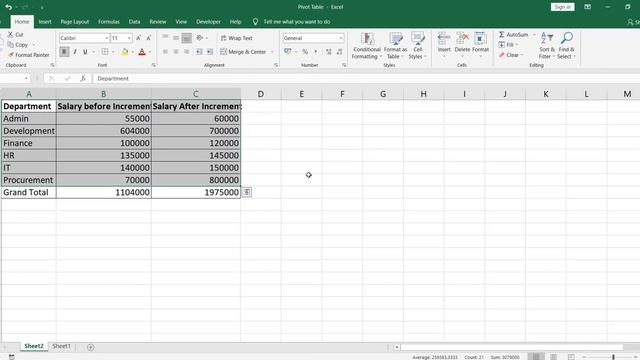Click Merge & Center button
The width and height of the screenshot is (640, 360).
coord(243,52)
